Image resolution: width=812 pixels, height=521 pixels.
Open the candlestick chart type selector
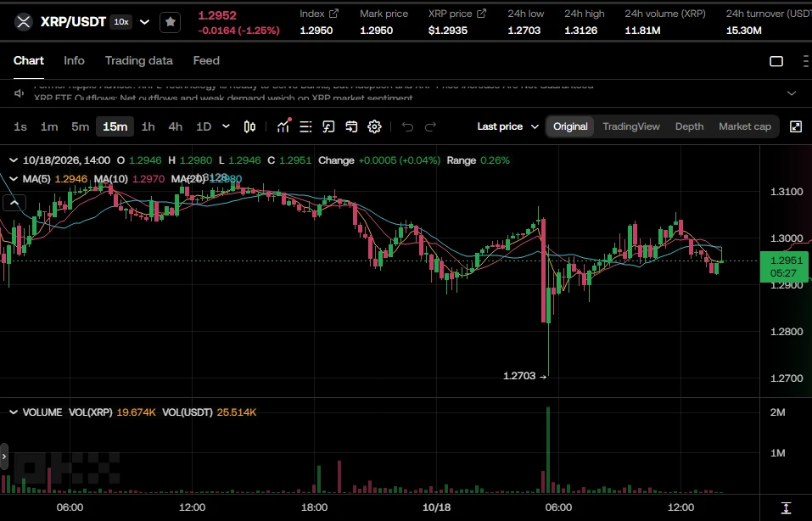coord(249,126)
